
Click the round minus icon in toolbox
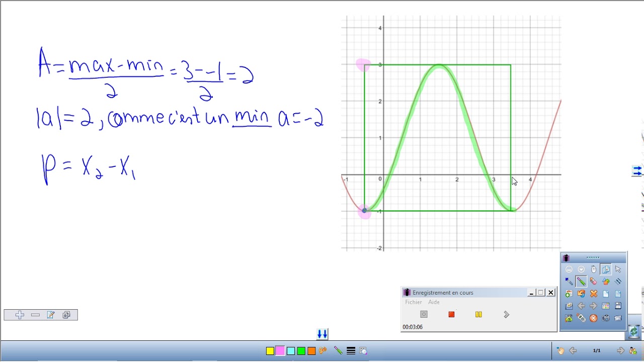point(569,269)
